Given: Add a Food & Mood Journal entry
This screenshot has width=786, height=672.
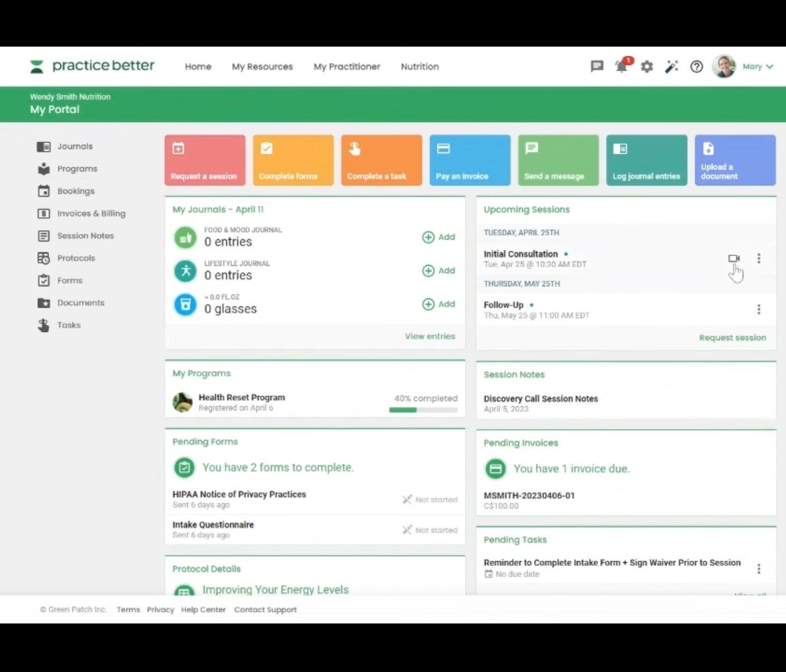Looking at the screenshot, I should click(439, 237).
